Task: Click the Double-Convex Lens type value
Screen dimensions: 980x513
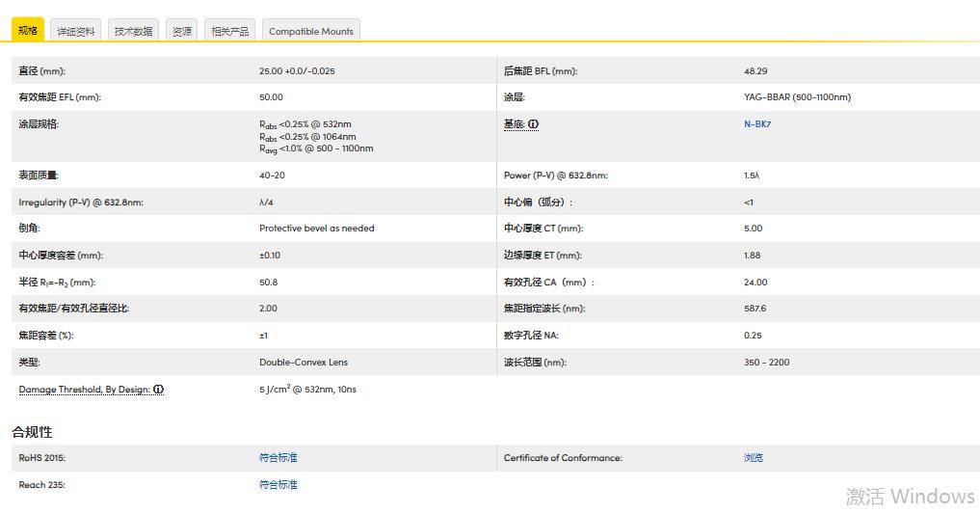Action: point(304,363)
